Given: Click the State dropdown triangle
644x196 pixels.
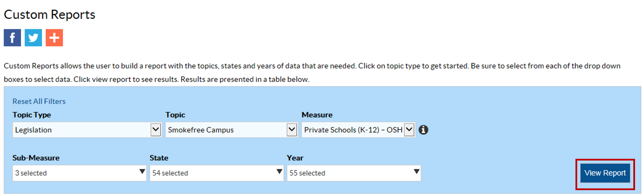Looking at the screenshot, I should 279,172.
